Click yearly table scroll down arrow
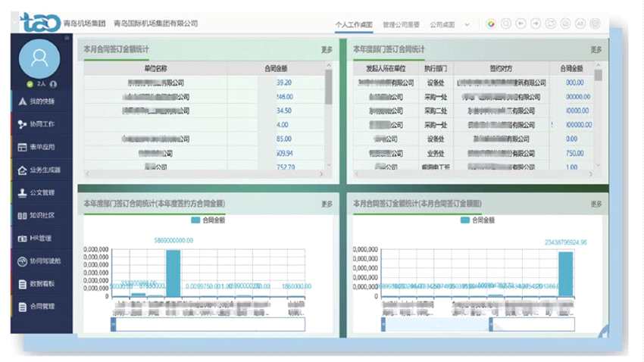The height and width of the screenshot is (362, 644). [598, 165]
